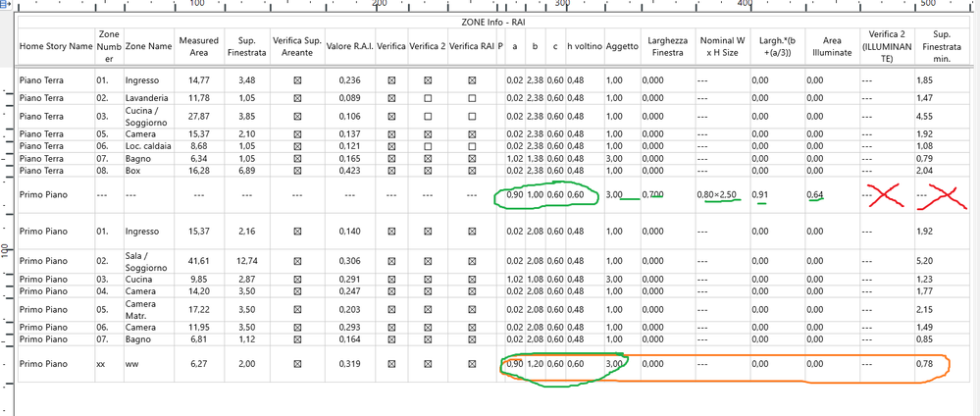
Task: Select R.A.I. value cell '0,423'
Action: [349, 170]
